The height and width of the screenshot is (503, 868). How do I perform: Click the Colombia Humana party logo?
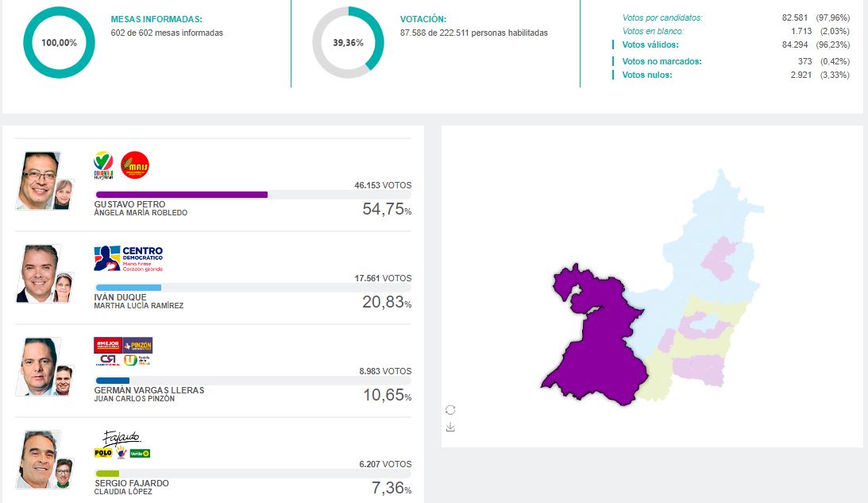point(103,165)
